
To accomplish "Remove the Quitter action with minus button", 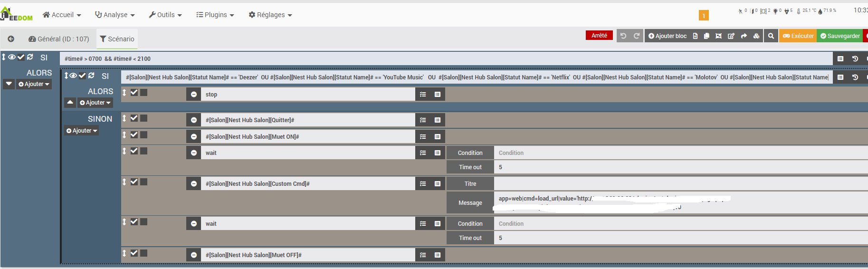I will point(194,120).
